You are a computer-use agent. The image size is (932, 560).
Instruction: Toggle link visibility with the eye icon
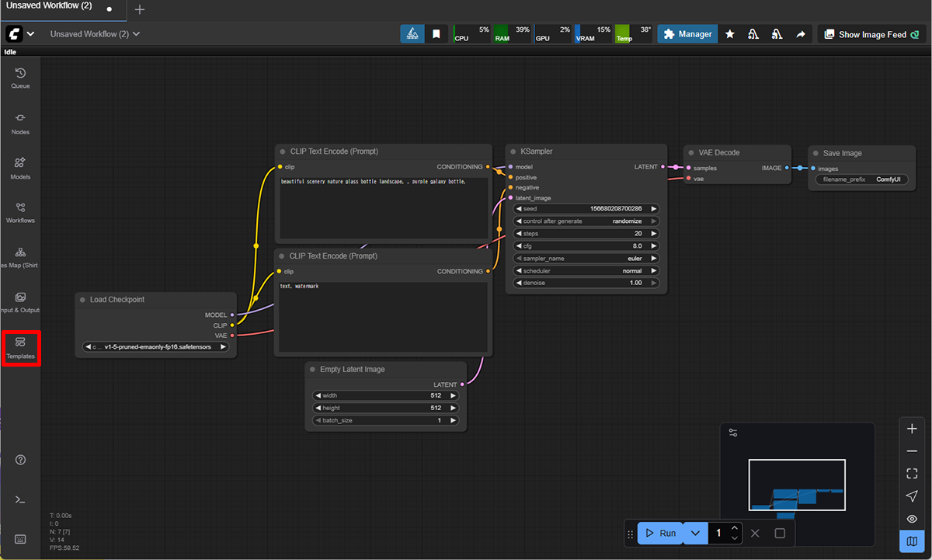pyautogui.click(x=912, y=519)
